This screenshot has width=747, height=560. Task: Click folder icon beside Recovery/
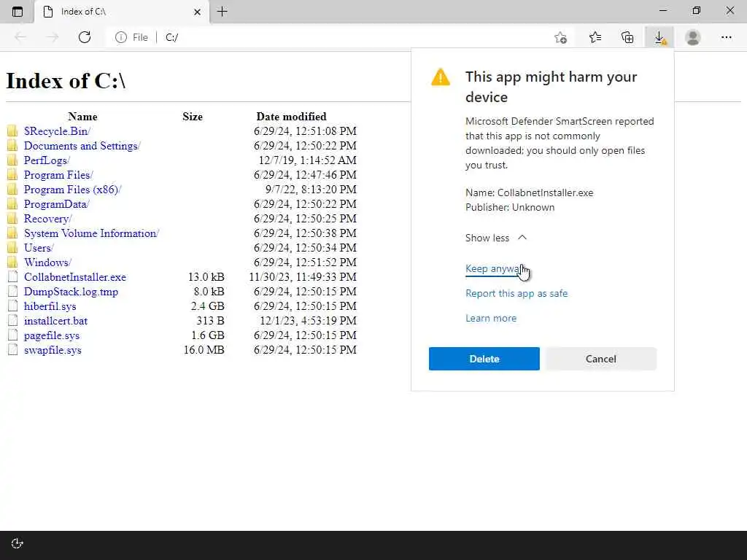(x=12, y=219)
